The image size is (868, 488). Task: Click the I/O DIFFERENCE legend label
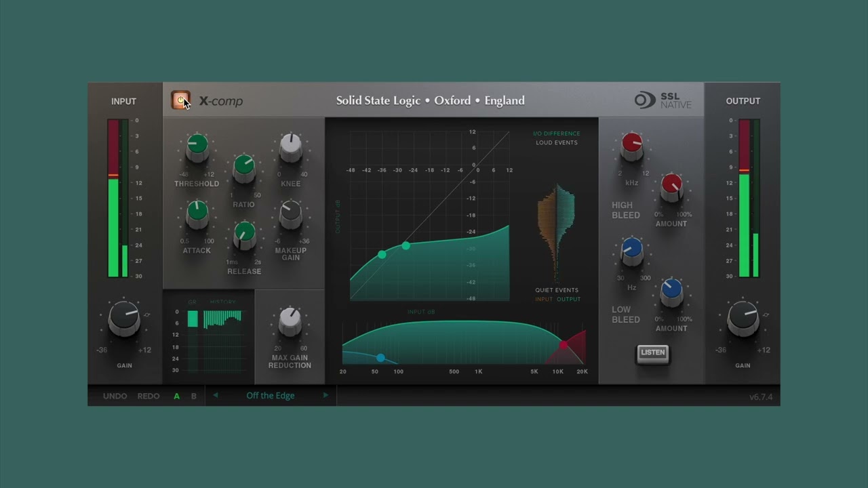(x=557, y=134)
